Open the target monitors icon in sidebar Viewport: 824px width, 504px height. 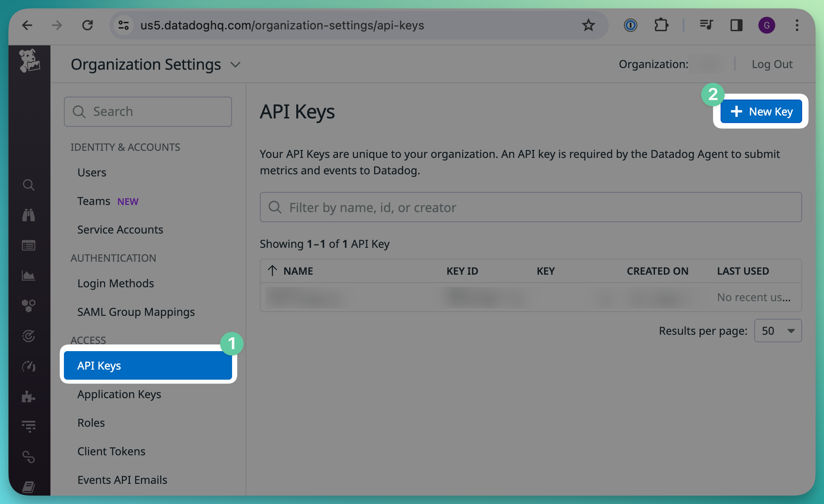[29, 336]
